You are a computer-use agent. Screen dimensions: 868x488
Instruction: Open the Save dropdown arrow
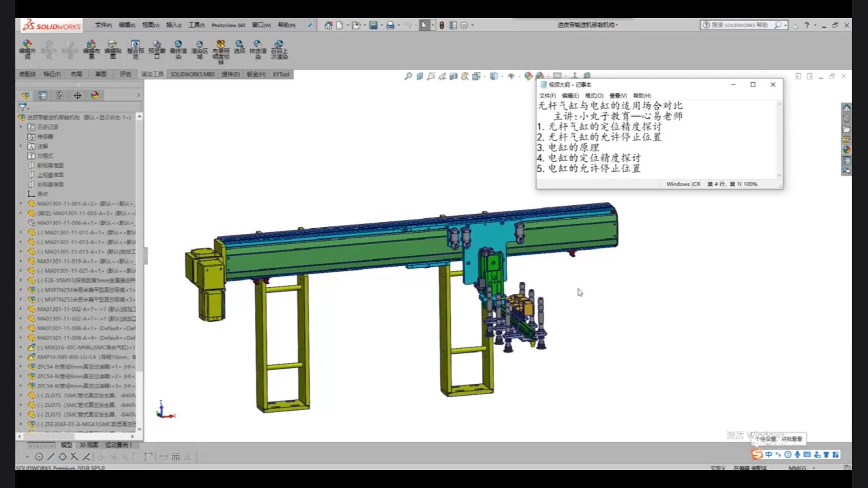coord(382,25)
